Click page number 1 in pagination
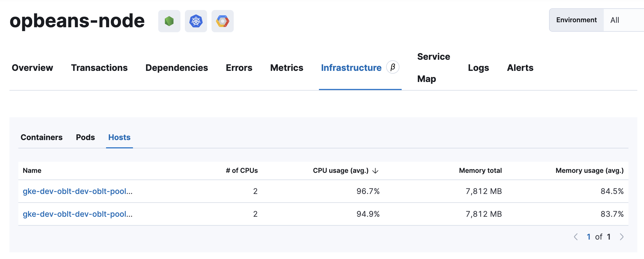 point(589,236)
